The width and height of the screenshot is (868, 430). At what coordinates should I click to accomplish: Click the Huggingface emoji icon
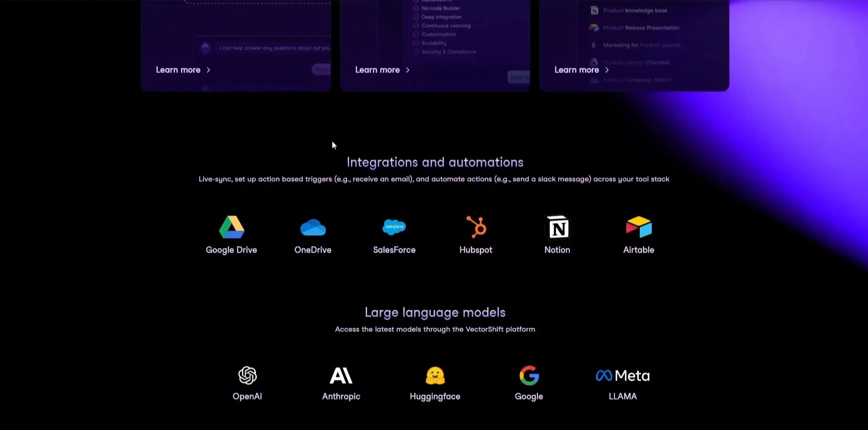[434, 375]
